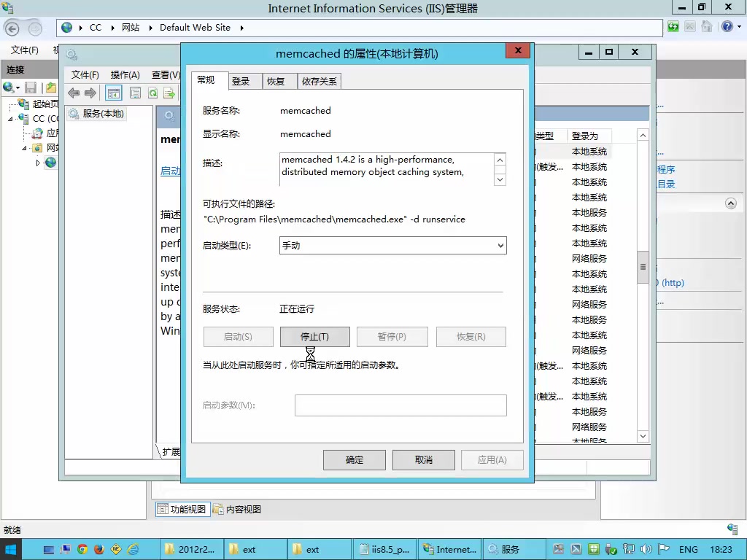The image size is (747, 560).
Task: Click ENG language indicator in tray
Action: tap(688, 550)
